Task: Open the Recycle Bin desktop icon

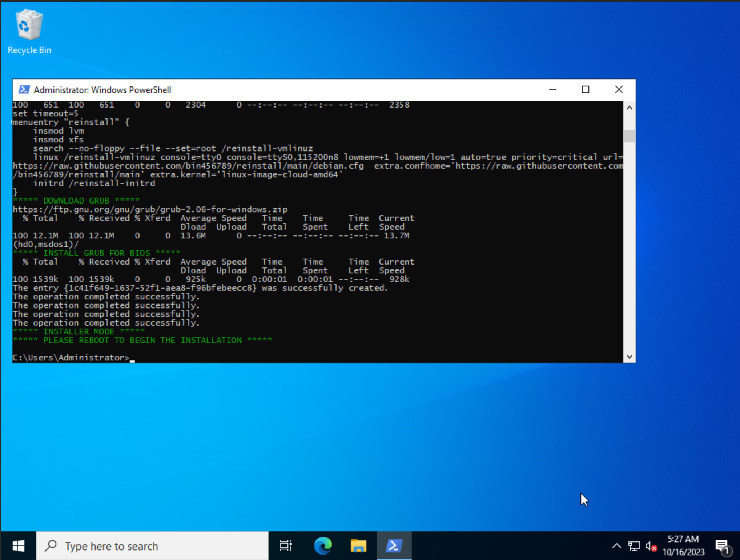Action: (29, 32)
